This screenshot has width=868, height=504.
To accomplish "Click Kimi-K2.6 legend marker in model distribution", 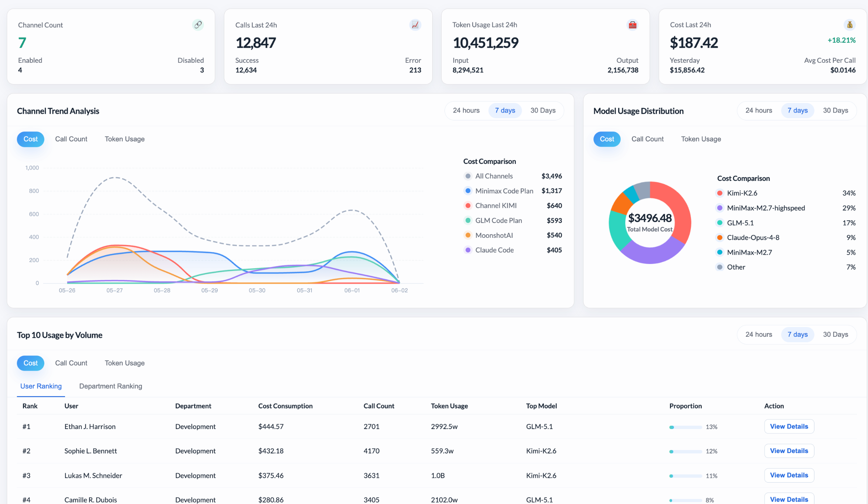I will pyautogui.click(x=719, y=193).
